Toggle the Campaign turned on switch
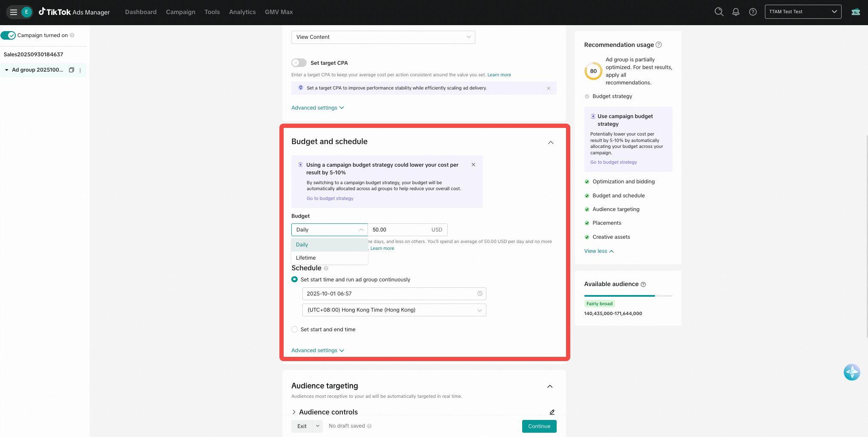 (8, 35)
